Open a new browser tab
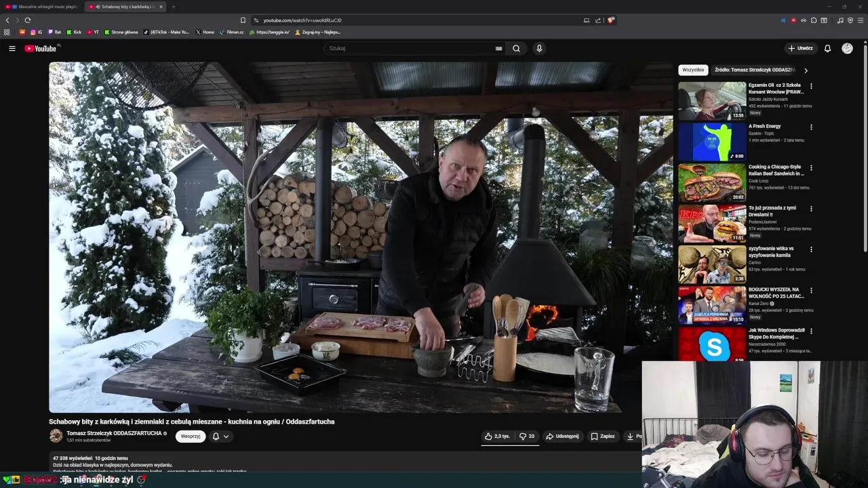This screenshot has width=868, height=488. click(x=173, y=7)
